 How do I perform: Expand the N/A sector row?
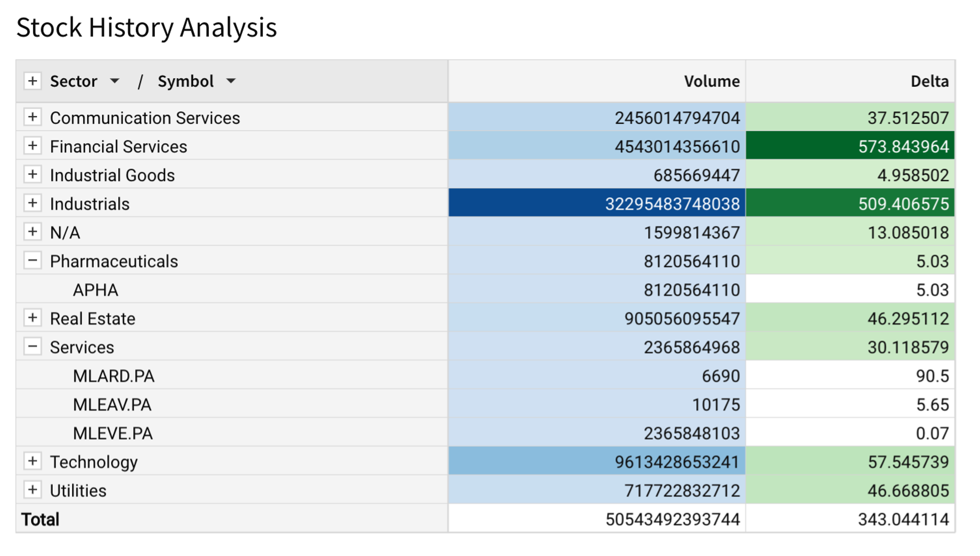coord(32,232)
